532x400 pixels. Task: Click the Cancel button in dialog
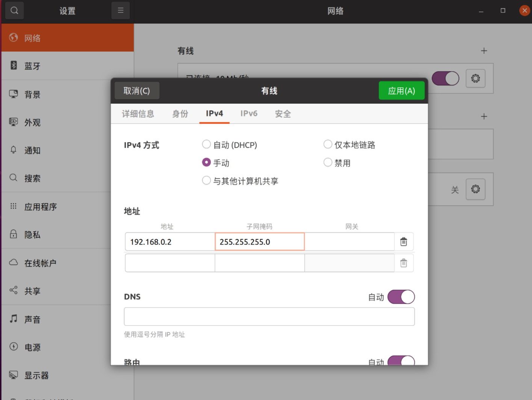pyautogui.click(x=137, y=91)
